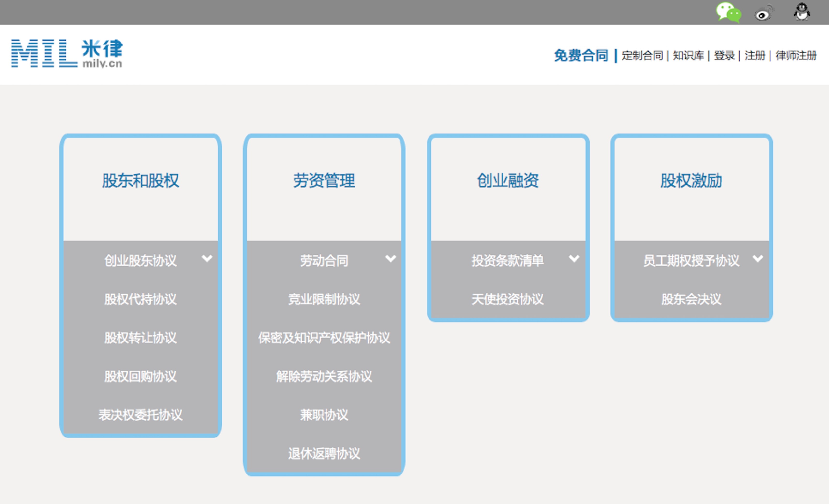Screen dimensions: 829x504
Task: Select 股权代持协议 contract
Action: (140, 299)
